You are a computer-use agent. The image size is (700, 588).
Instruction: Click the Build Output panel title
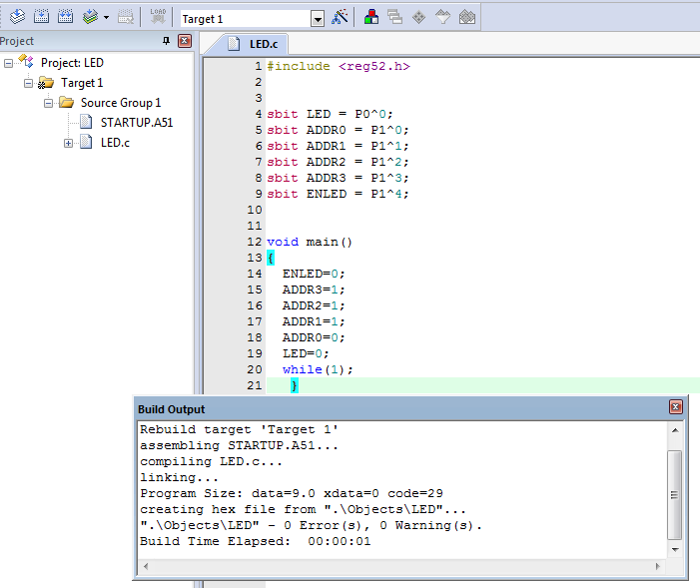pyautogui.click(x=171, y=409)
